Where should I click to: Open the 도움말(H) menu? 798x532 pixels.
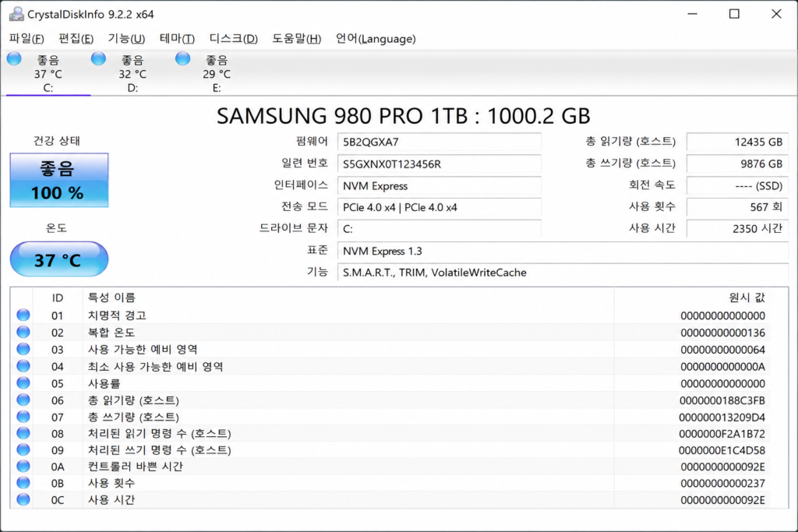tap(297, 39)
